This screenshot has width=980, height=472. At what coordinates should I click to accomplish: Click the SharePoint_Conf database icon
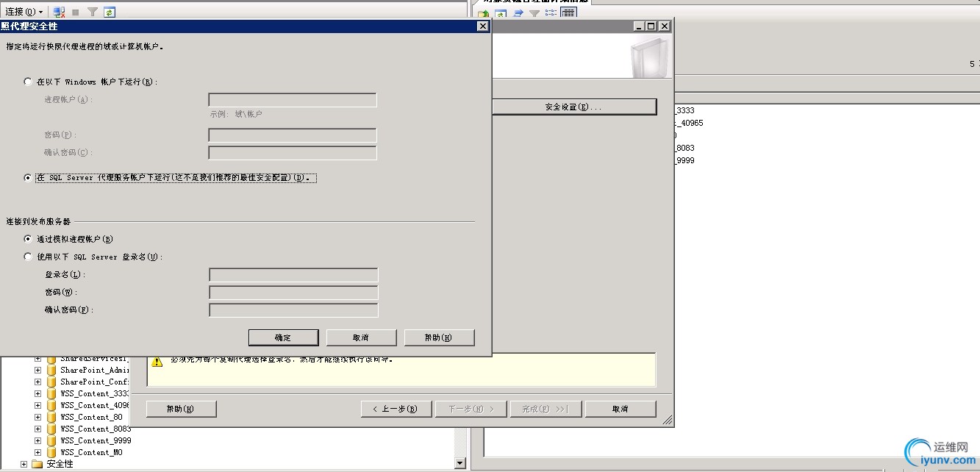[51, 382]
